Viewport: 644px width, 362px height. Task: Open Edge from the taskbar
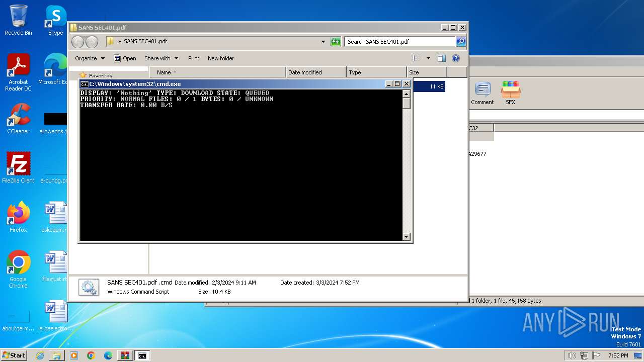click(x=108, y=355)
